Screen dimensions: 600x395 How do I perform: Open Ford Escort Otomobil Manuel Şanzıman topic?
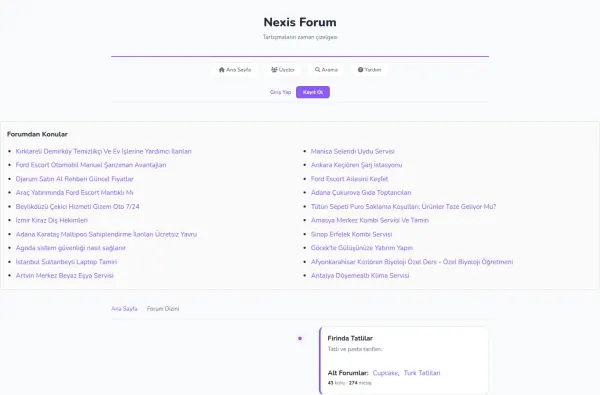pyautogui.click(x=91, y=165)
